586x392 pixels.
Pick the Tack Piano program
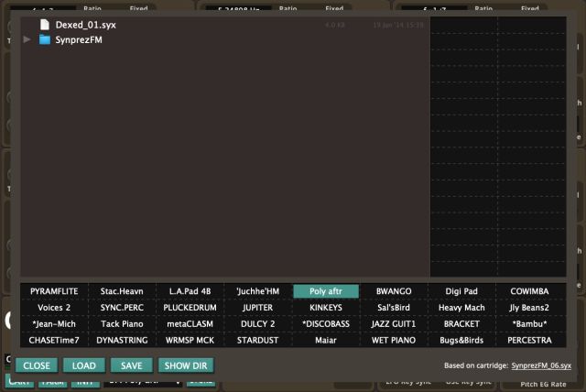[122, 324]
